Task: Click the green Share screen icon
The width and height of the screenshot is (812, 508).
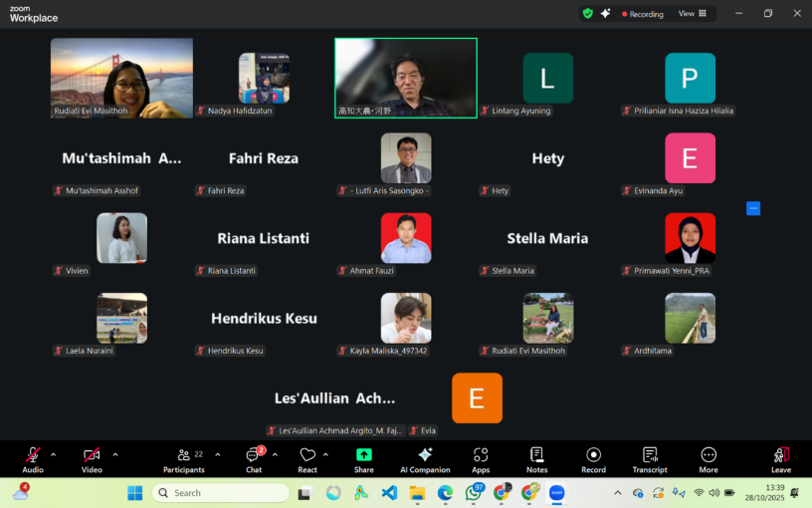Action: pos(363,457)
